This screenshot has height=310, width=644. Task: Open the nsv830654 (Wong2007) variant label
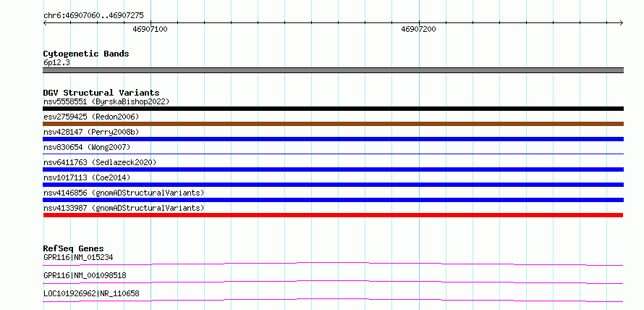(x=87, y=147)
